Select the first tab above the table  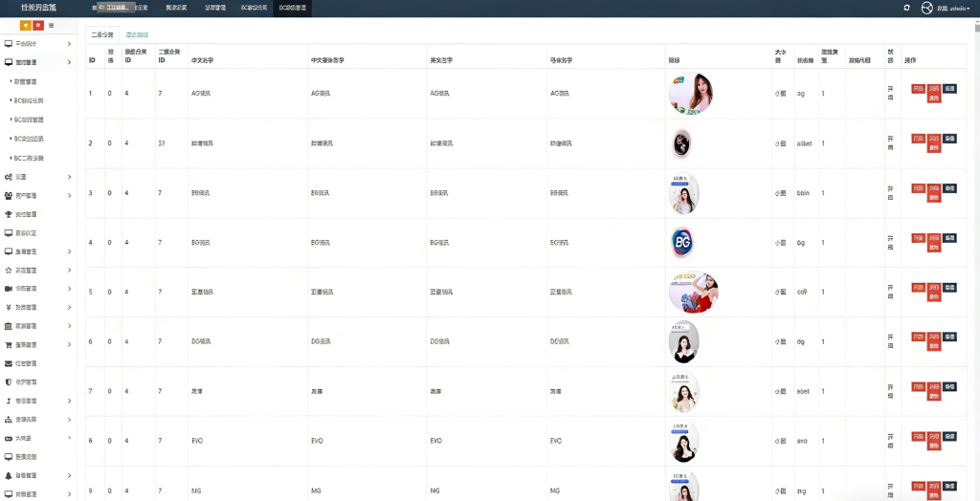point(101,34)
